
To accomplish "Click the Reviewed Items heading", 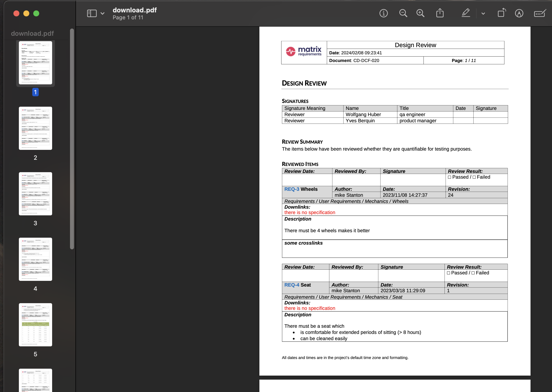I will pos(300,164).
